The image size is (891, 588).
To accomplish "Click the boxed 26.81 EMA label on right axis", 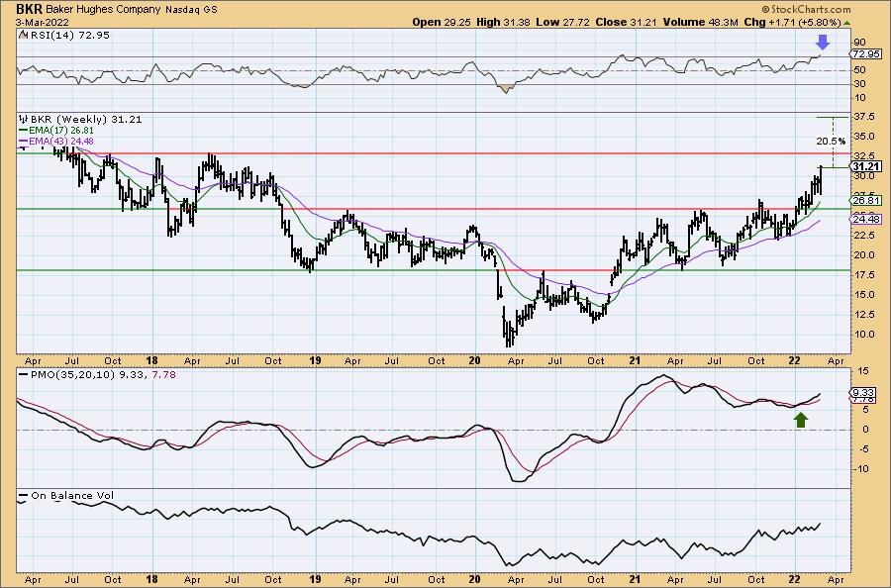I will coord(866,201).
